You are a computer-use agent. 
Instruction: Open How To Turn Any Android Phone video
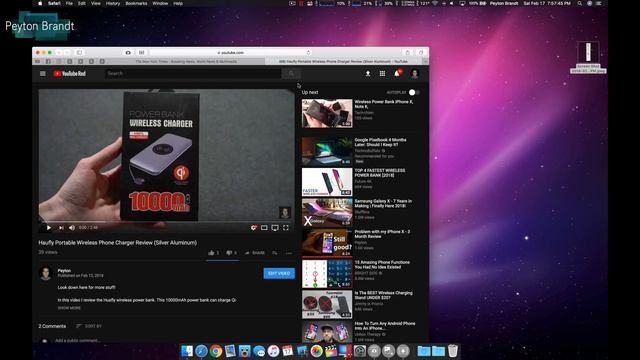pyautogui.click(x=384, y=326)
